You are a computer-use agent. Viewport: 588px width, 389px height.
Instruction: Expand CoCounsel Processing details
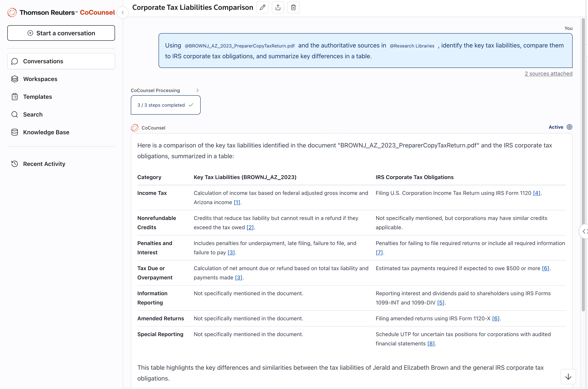click(x=197, y=90)
